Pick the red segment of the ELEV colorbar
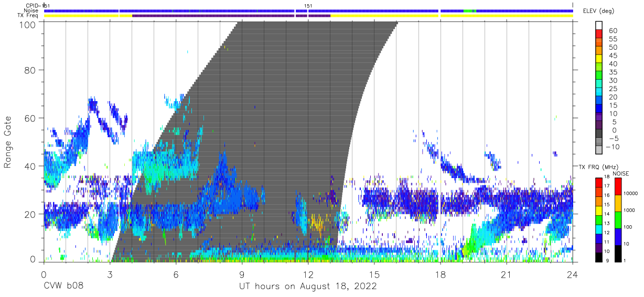 (599, 33)
